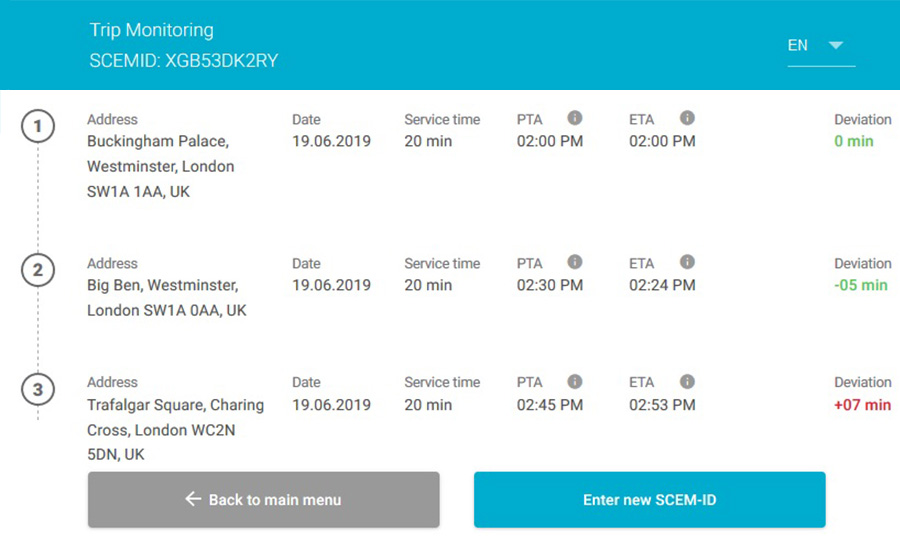Click PTA info icon for Trafalgar Square stop
Screen dimensions: 900x538
coord(574,381)
